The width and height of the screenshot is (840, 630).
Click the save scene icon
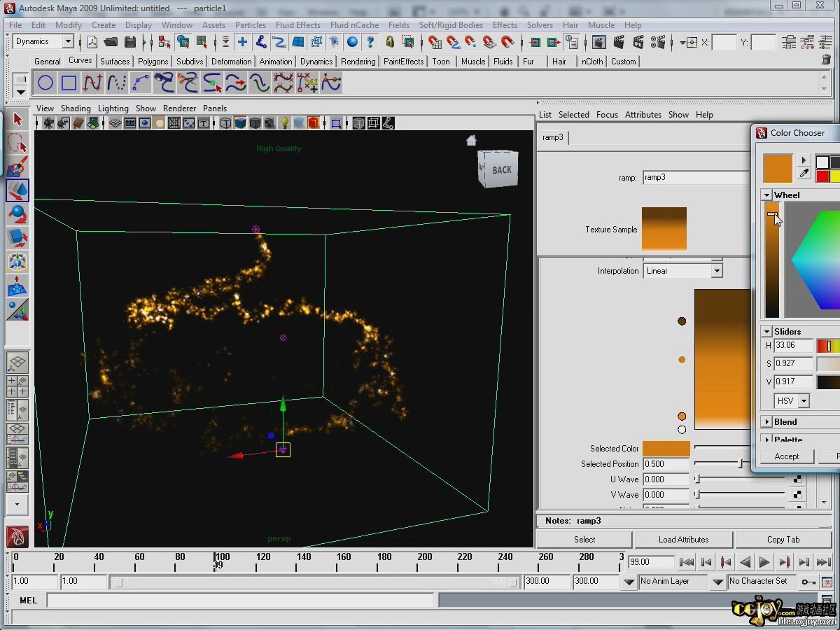(x=130, y=42)
